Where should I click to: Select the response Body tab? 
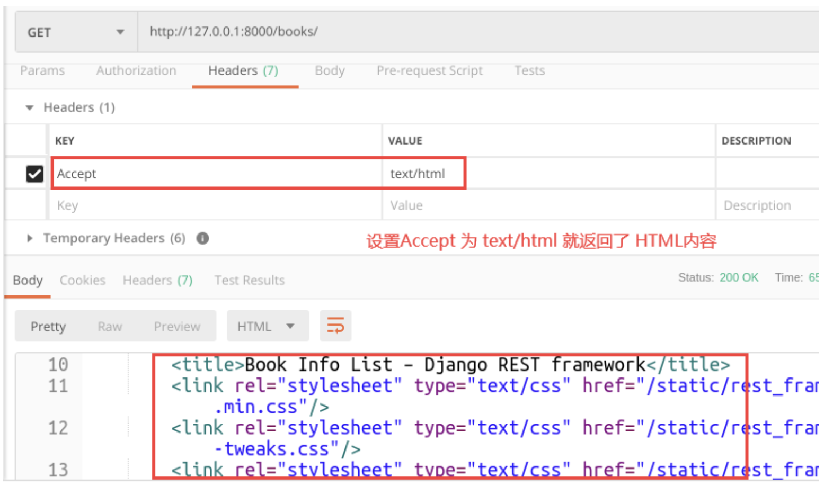click(x=28, y=280)
